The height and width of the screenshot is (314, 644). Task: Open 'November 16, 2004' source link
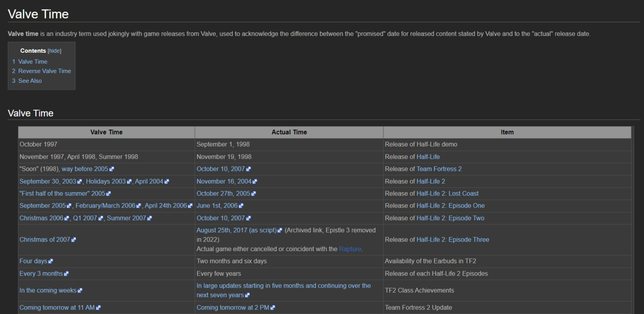click(x=224, y=181)
